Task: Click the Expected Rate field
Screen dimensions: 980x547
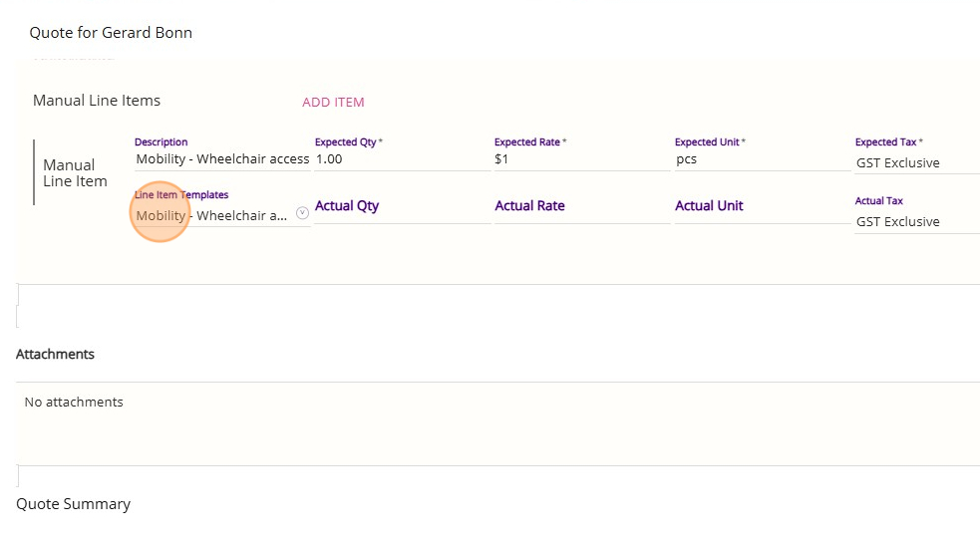Action: click(x=581, y=159)
